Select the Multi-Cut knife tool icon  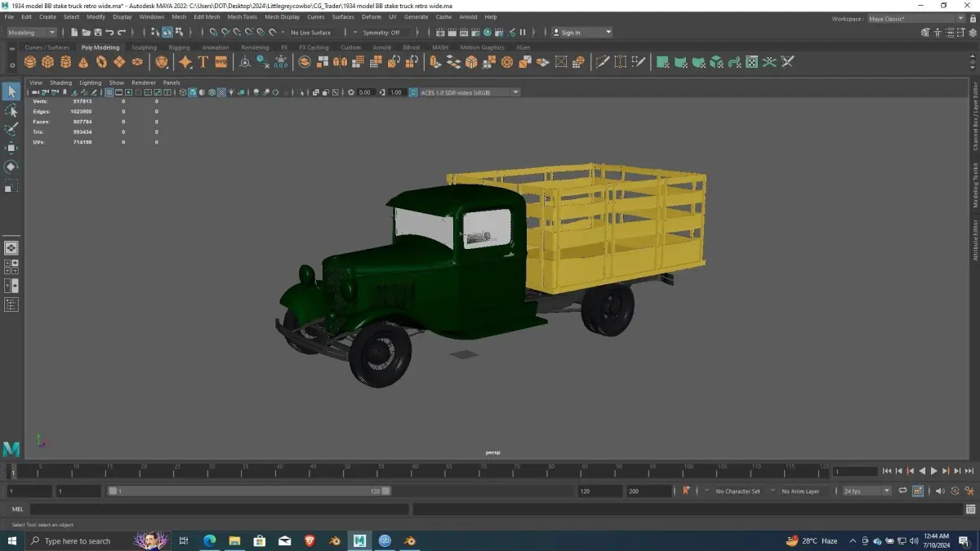pos(603,62)
